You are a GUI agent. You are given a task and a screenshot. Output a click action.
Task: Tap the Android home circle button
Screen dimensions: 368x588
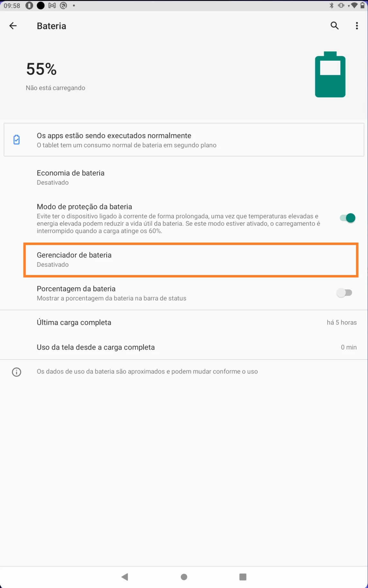(184, 577)
